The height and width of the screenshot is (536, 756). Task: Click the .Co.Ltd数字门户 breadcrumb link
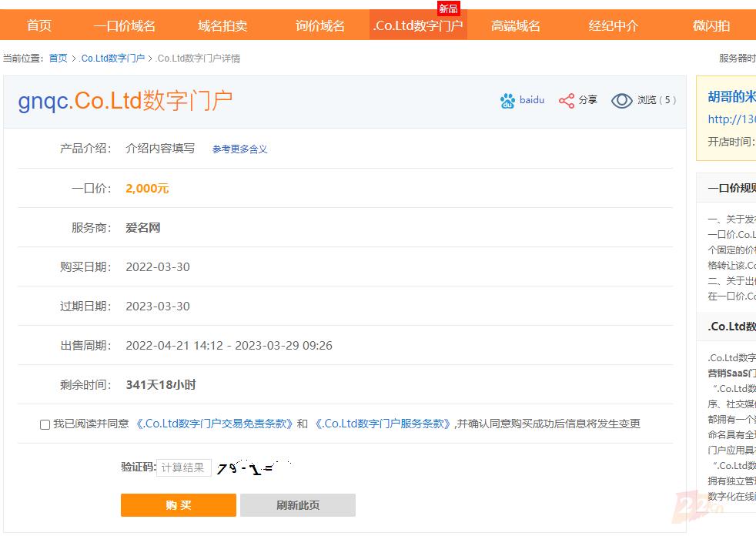click(x=112, y=59)
